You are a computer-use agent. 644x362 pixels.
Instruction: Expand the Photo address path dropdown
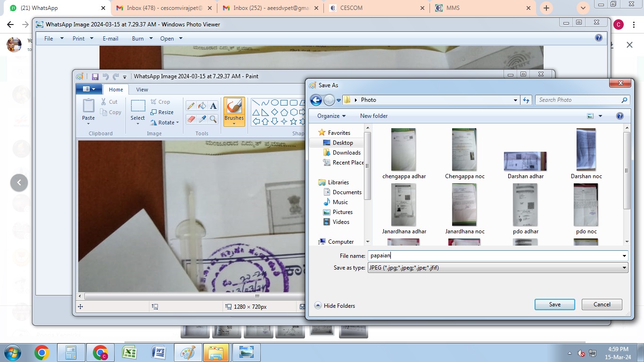click(515, 100)
